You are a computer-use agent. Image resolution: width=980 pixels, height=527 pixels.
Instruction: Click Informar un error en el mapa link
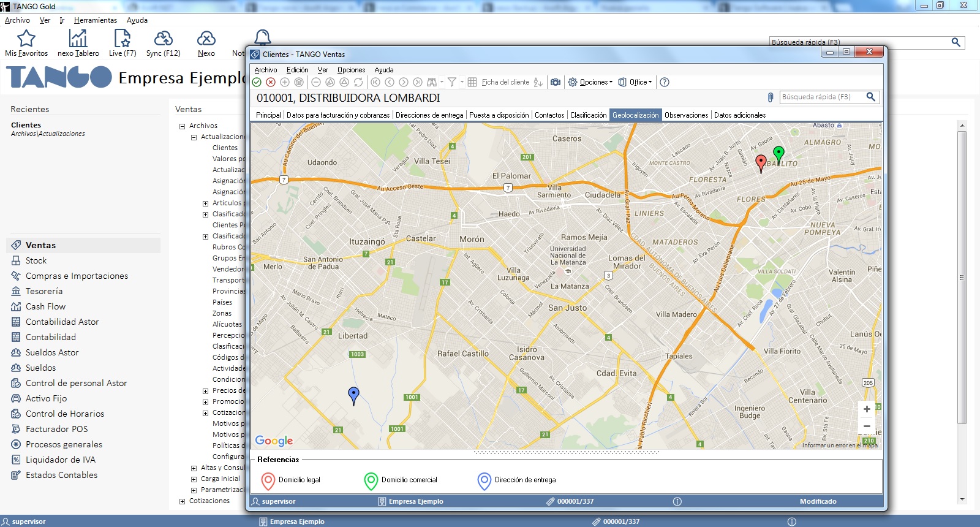coord(840,445)
